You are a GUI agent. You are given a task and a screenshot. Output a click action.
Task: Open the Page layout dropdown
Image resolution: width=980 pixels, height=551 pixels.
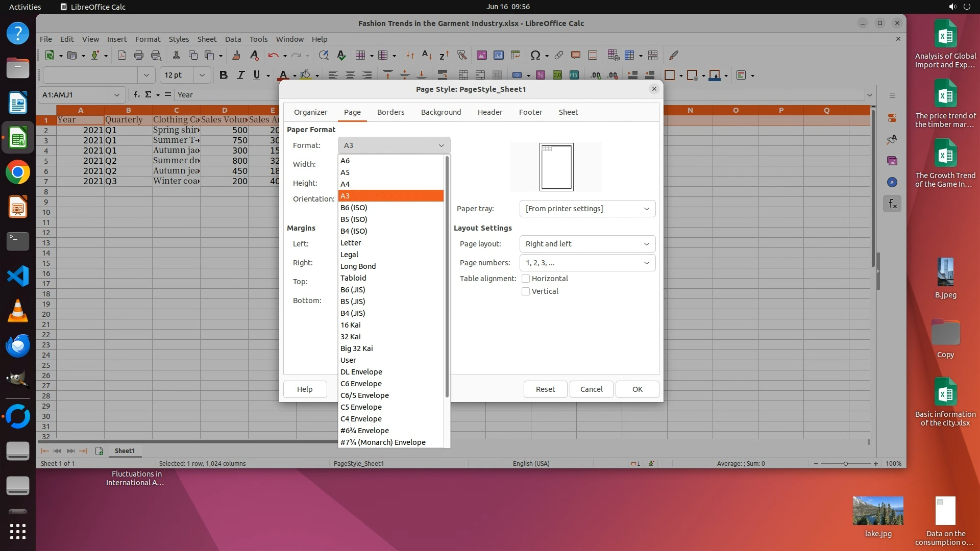587,244
